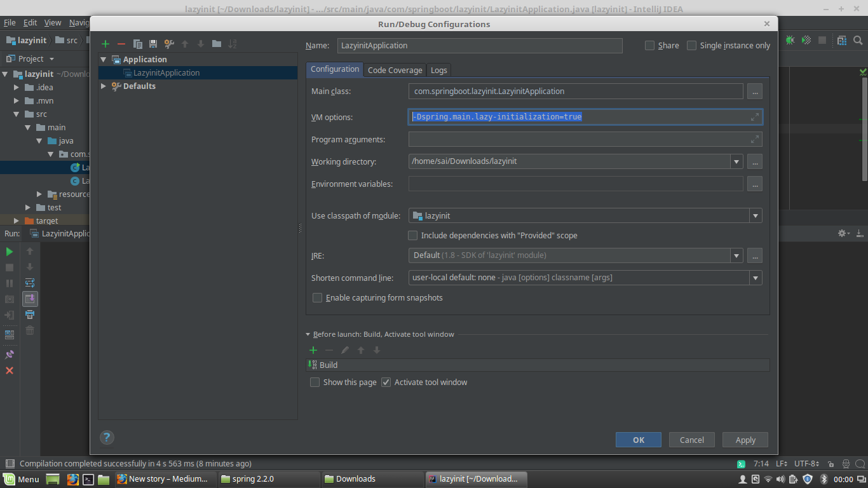Click the debug bug icon in toolbar
Viewport: 868px width, 488px height.
(790, 40)
